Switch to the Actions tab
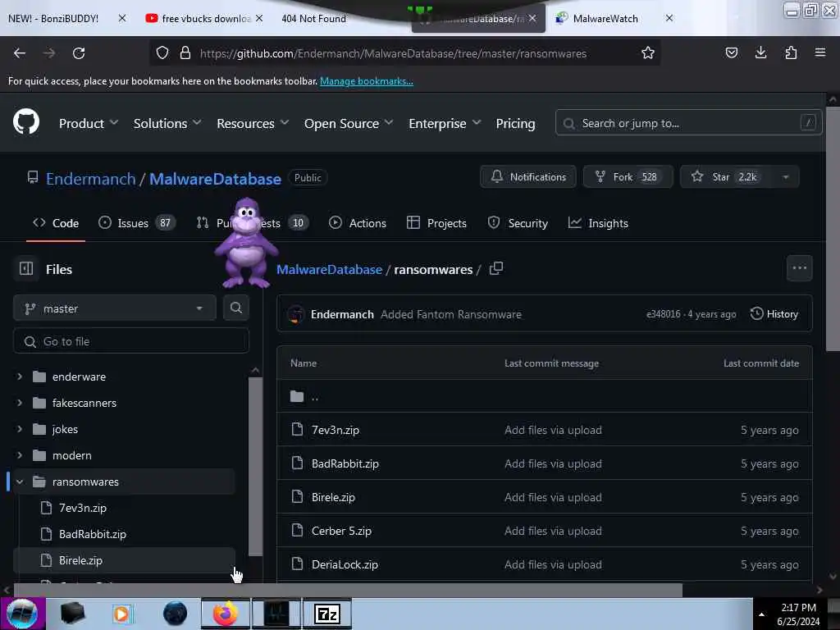The width and height of the screenshot is (840, 630). click(x=358, y=223)
